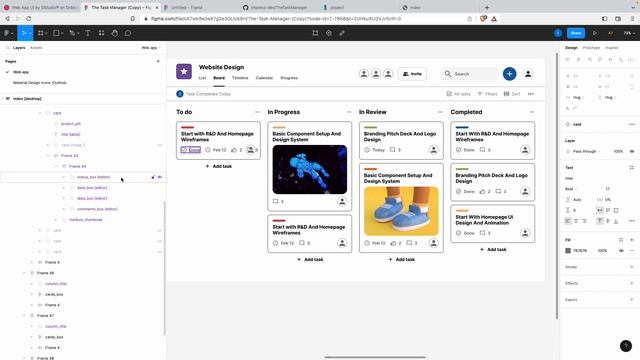The width and height of the screenshot is (640, 360).
Task: Click the Filters button
Action: [487, 94]
